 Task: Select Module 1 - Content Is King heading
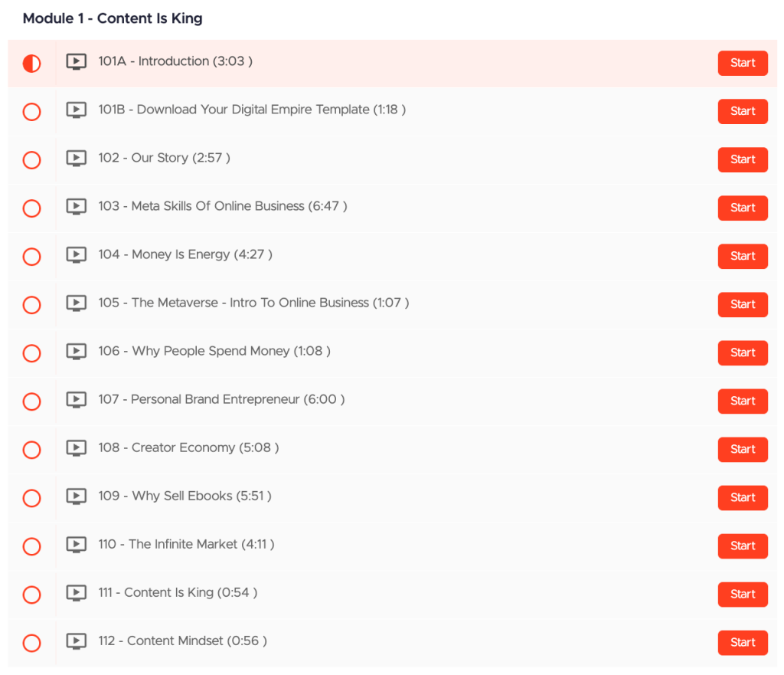coord(113,18)
